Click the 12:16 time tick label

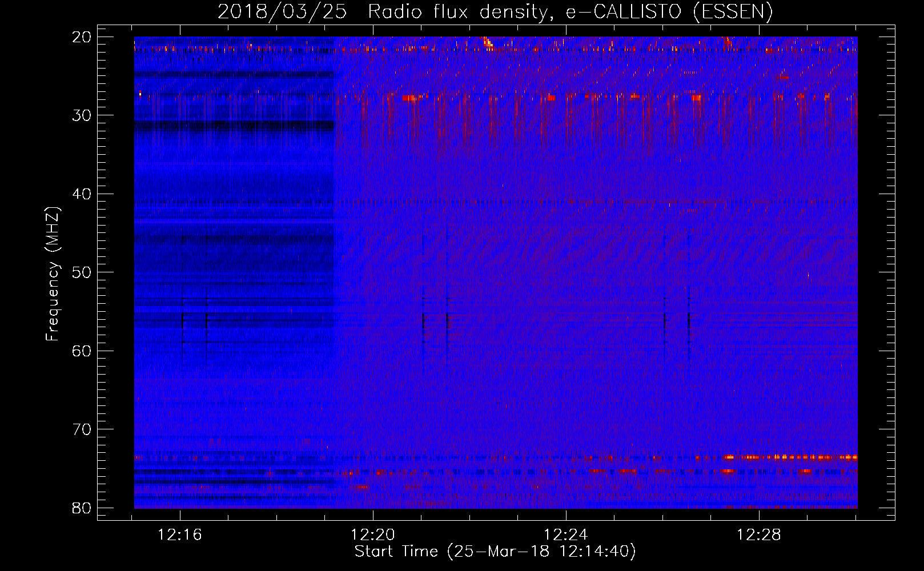180,535
